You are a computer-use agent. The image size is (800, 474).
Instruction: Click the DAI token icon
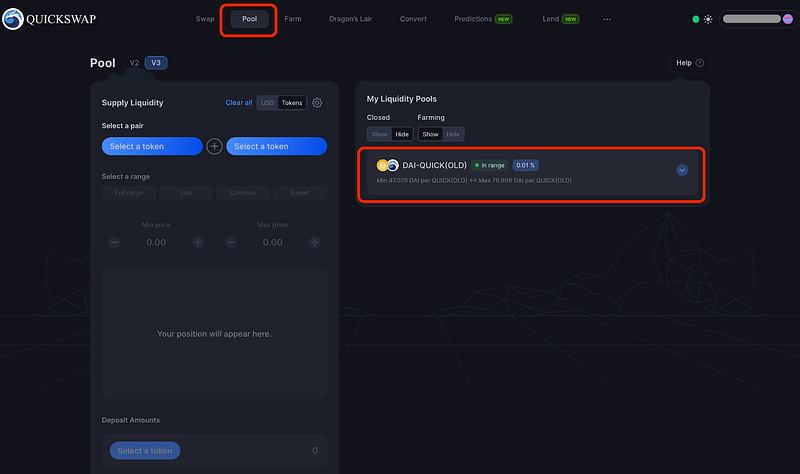coord(382,165)
